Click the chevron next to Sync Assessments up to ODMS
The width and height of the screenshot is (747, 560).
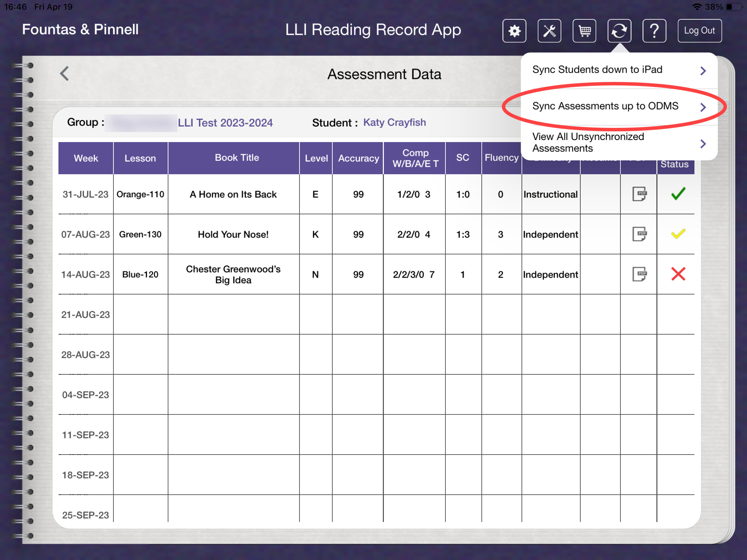point(703,107)
